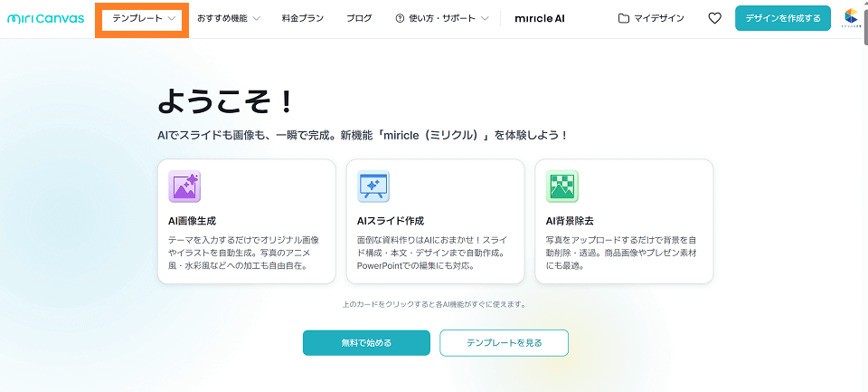The width and height of the screenshot is (868, 392).
Task: Go to the ブログ page
Action: tap(359, 18)
